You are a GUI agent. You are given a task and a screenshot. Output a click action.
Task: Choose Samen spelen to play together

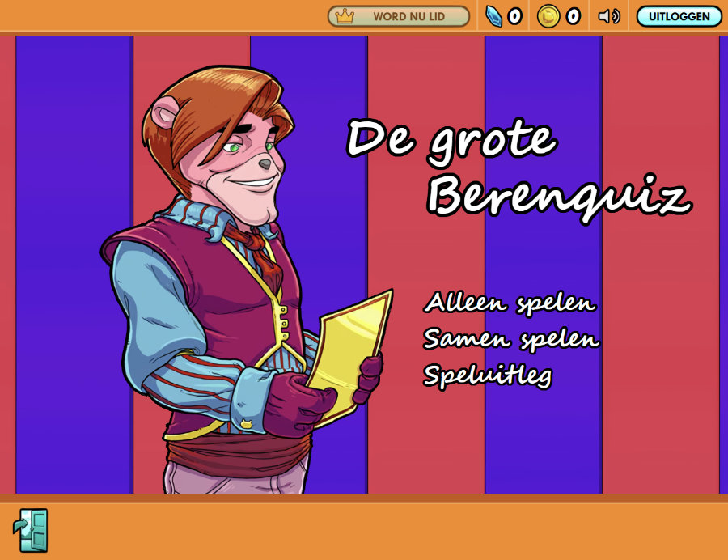[511, 339]
